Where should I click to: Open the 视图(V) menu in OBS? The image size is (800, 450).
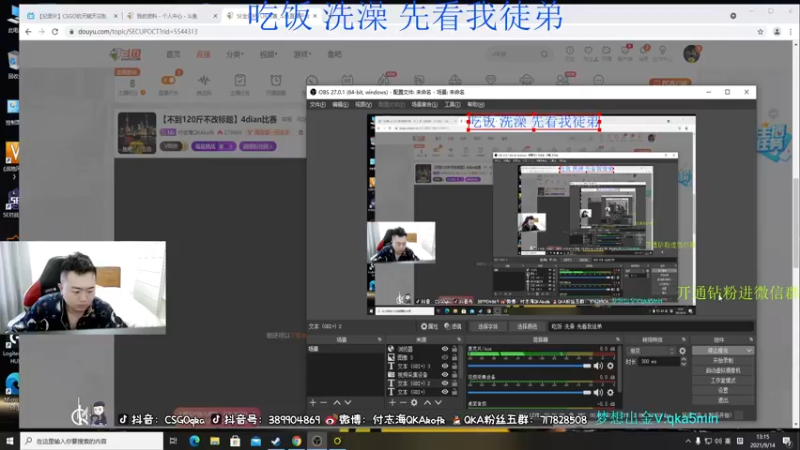363,105
